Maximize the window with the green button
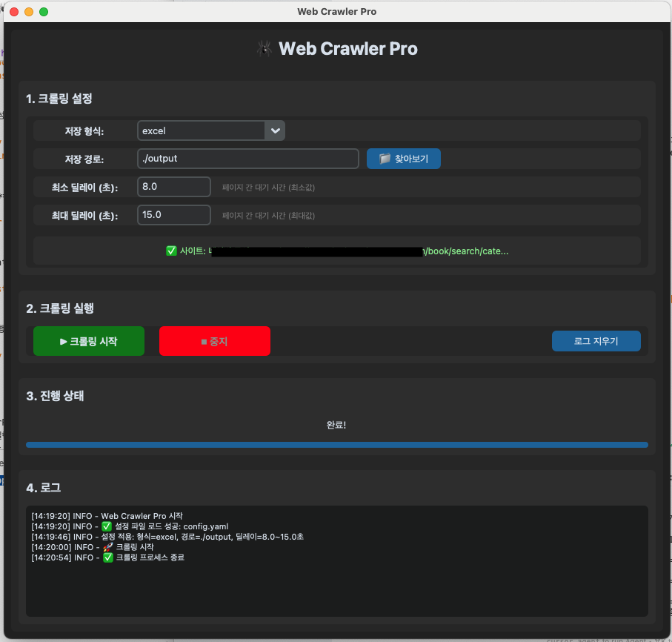672x642 pixels. (44, 12)
